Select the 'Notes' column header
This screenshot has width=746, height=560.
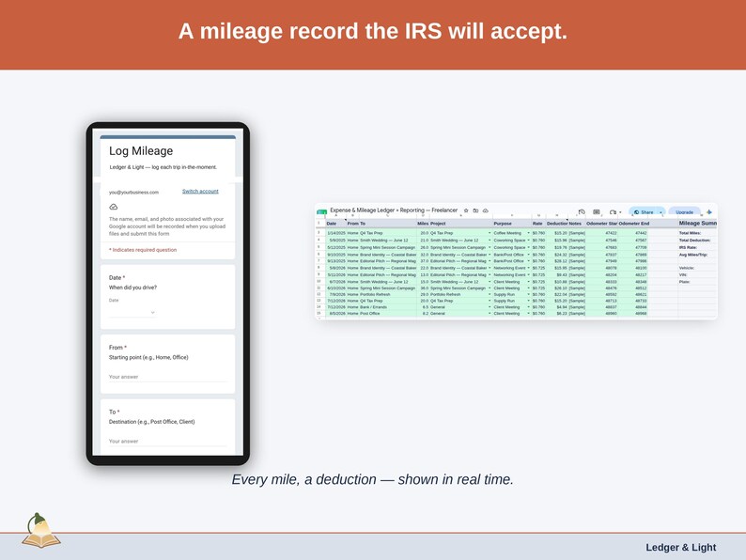click(x=575, y=223)
